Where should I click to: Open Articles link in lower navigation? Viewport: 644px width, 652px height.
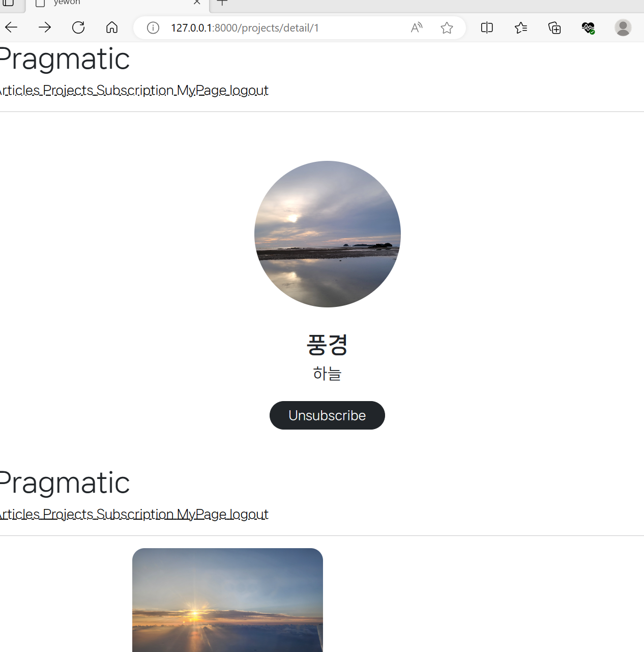(20, 514)
